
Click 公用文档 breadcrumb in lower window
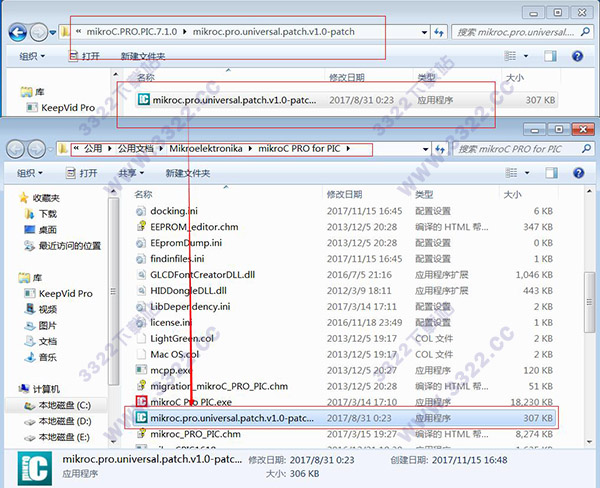tap(136, 149)
